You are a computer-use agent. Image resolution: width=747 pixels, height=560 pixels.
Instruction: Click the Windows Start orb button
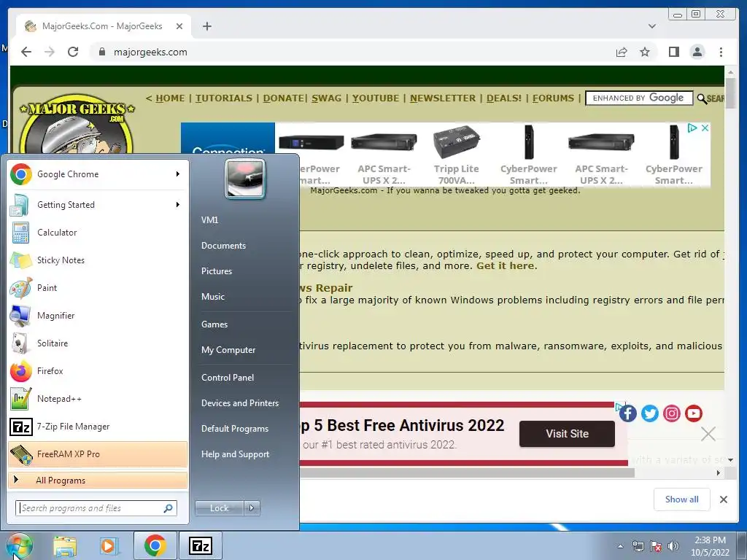point(19,545)
